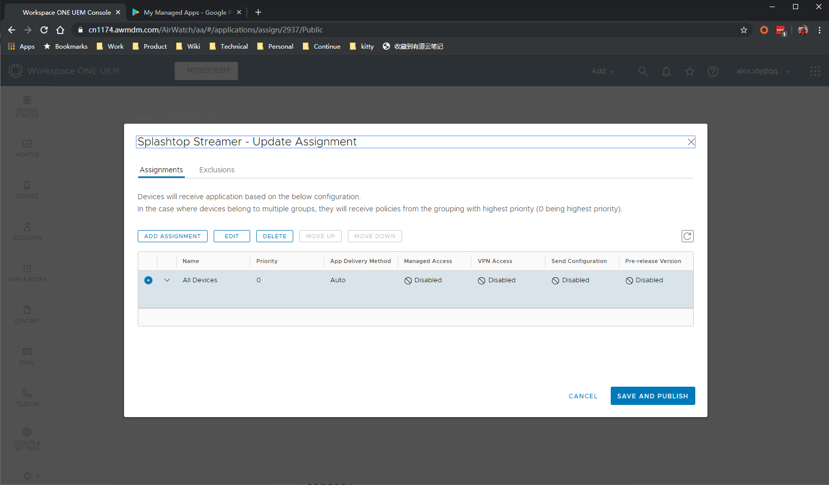This screenshot has width=829, height=485.
Task: Click the address bar URL
Action: tap(206, 30)
